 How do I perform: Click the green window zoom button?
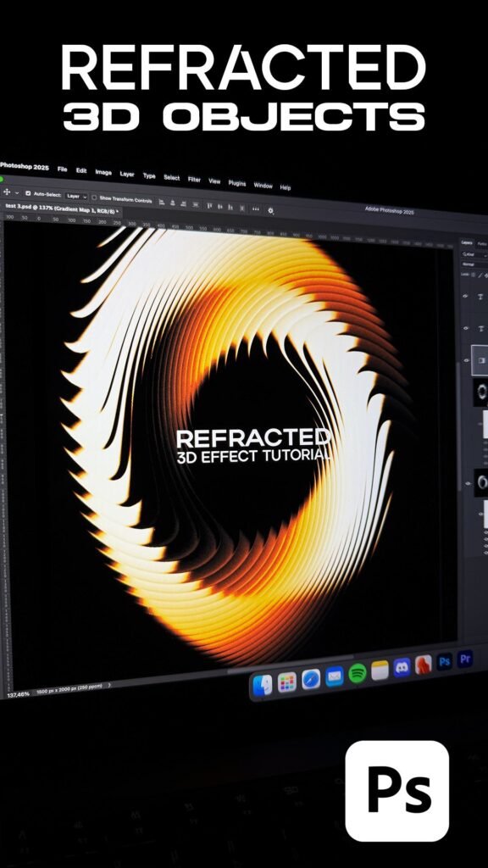(1, 180)
